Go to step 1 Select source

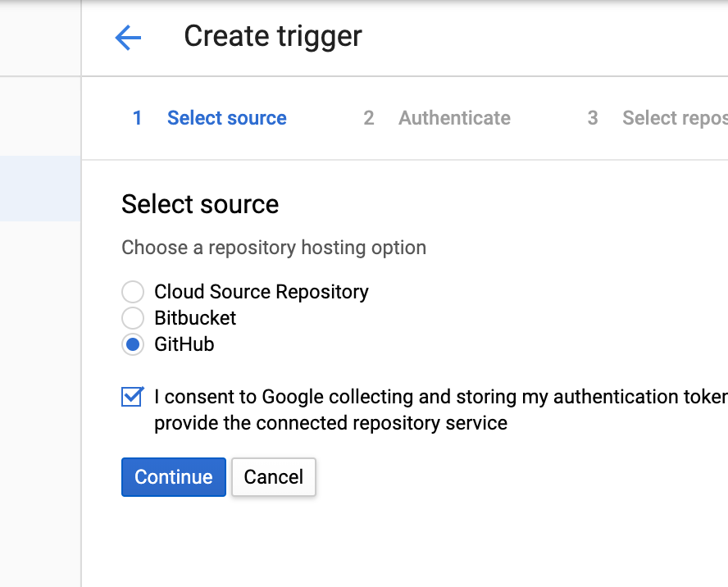(210, 118)
